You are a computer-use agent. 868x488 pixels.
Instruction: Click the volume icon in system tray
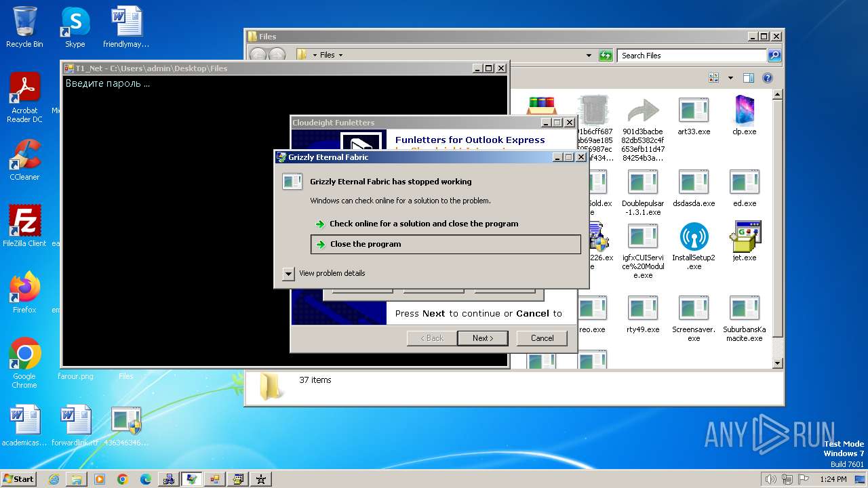770,479
